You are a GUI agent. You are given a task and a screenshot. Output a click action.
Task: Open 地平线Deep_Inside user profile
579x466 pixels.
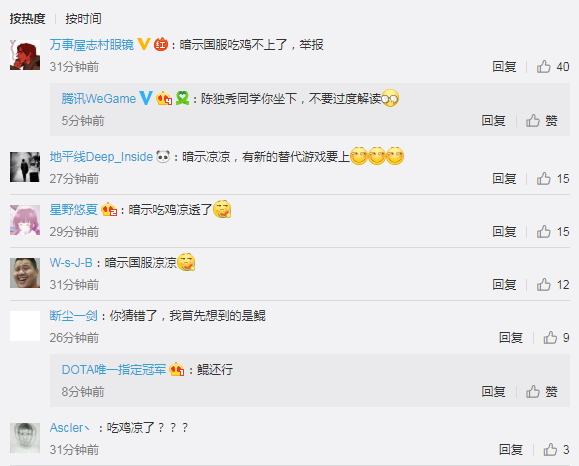pyautogui.click(x=101, y=157)
